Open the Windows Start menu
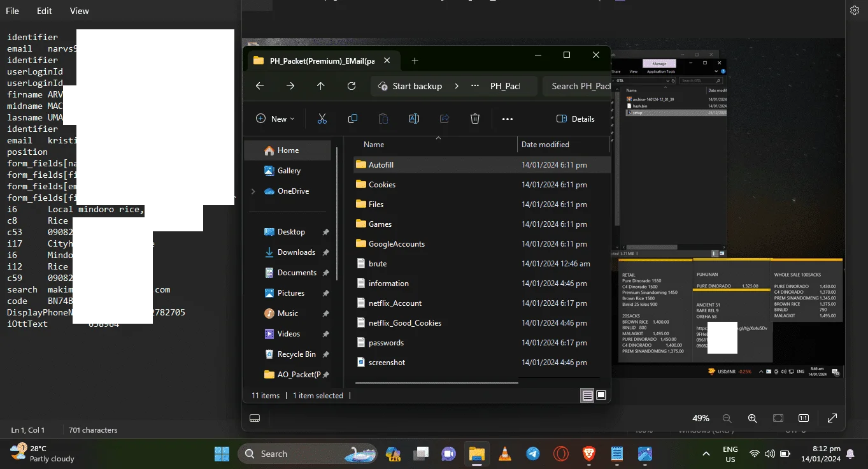Screen dimensions: 868x469 pyautogui.click(x=222, y=454)
